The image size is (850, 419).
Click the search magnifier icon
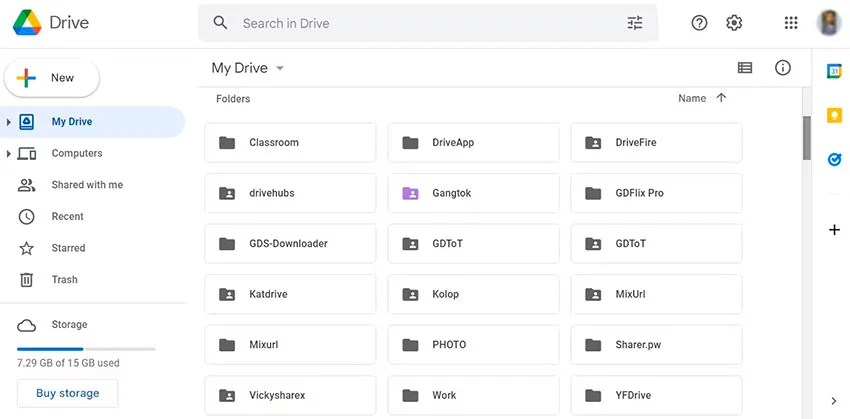pos(220,23)
